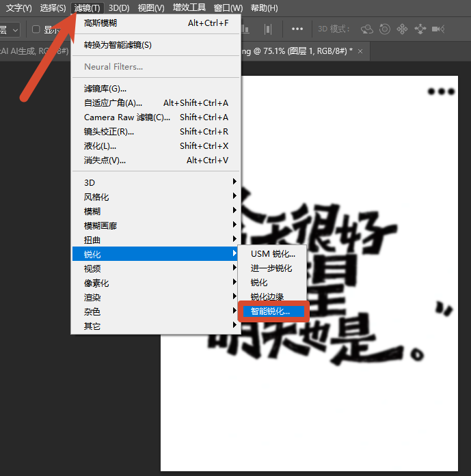Expand the 杂色 submenu
Screen dimensions: 471x476
(x=155, y=311)
